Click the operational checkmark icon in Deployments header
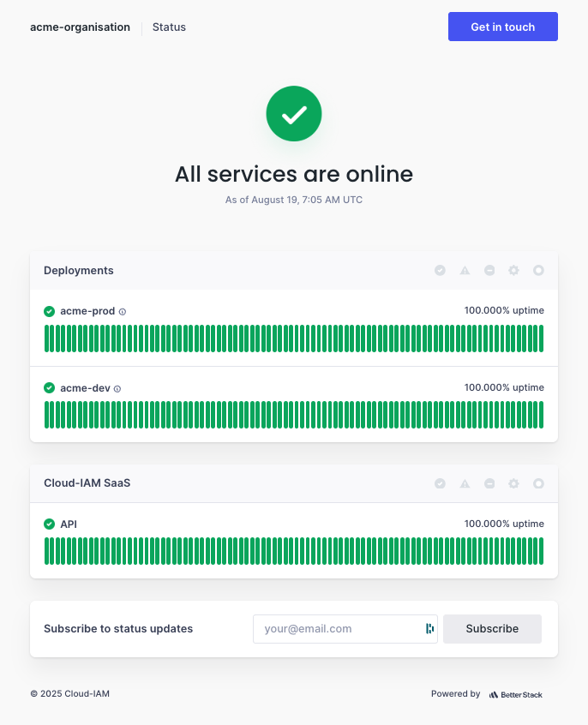This screenshot has width=588, height=725. (440, 270)
